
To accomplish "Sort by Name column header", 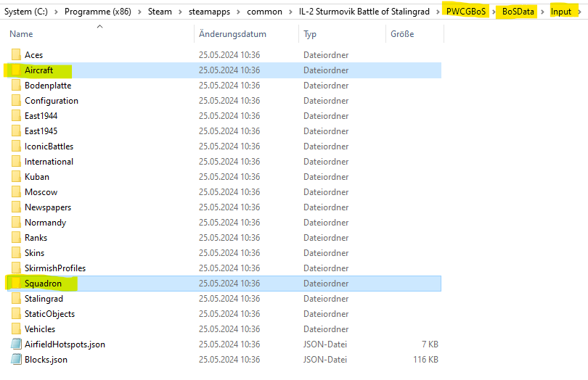I will point(22,34).
